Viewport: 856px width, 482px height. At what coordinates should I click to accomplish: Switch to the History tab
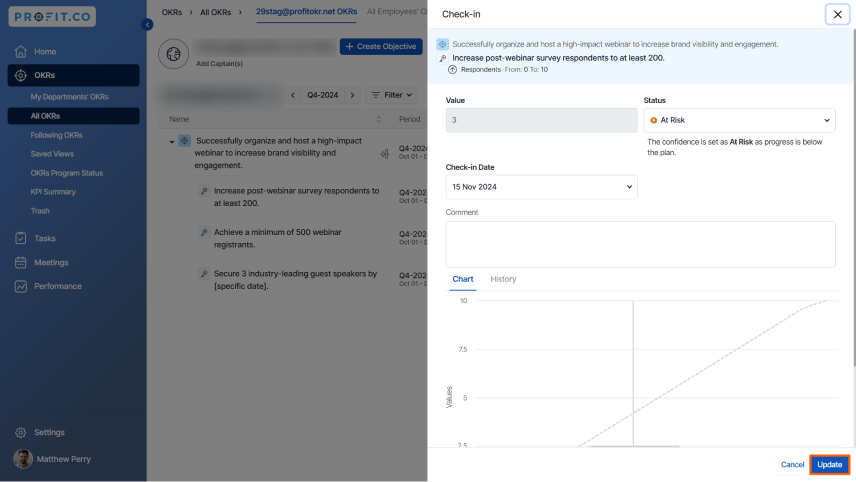coord(503,279)
